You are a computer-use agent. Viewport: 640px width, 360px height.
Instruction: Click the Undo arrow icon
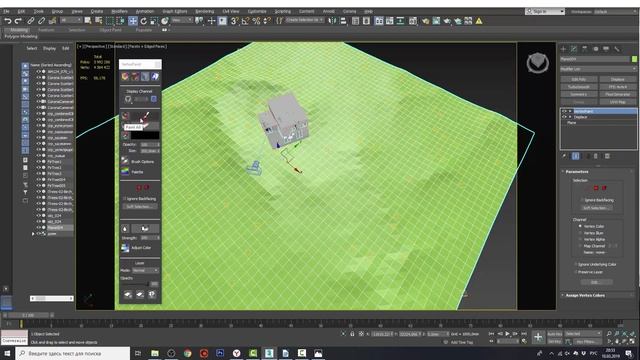coord(8,21)
